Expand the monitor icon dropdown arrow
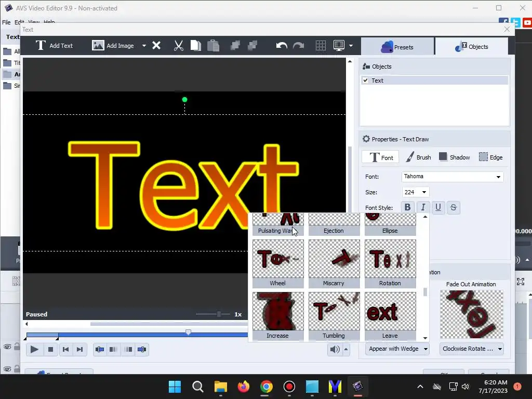The height and width of the screenshot is (399, 532). pos(351,46)
